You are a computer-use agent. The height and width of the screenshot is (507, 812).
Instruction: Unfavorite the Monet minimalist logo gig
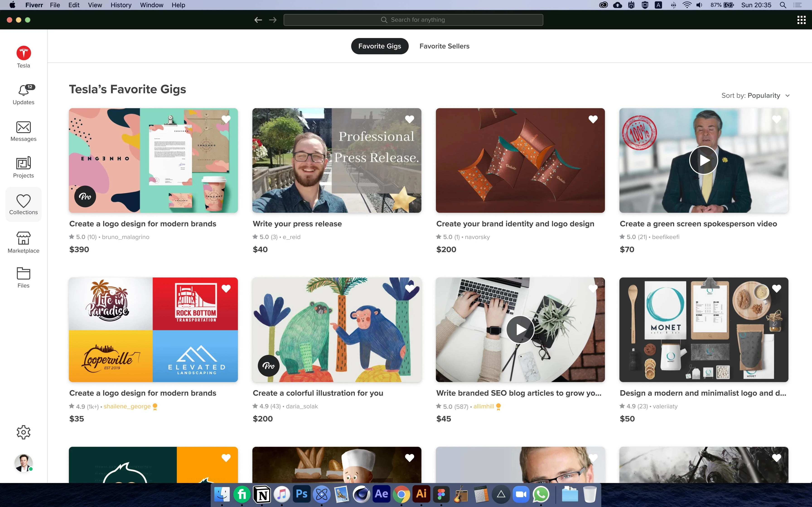pos(776,288)
